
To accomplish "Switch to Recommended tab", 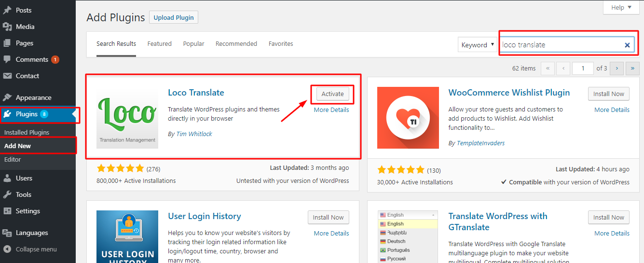I will point(236,43).
